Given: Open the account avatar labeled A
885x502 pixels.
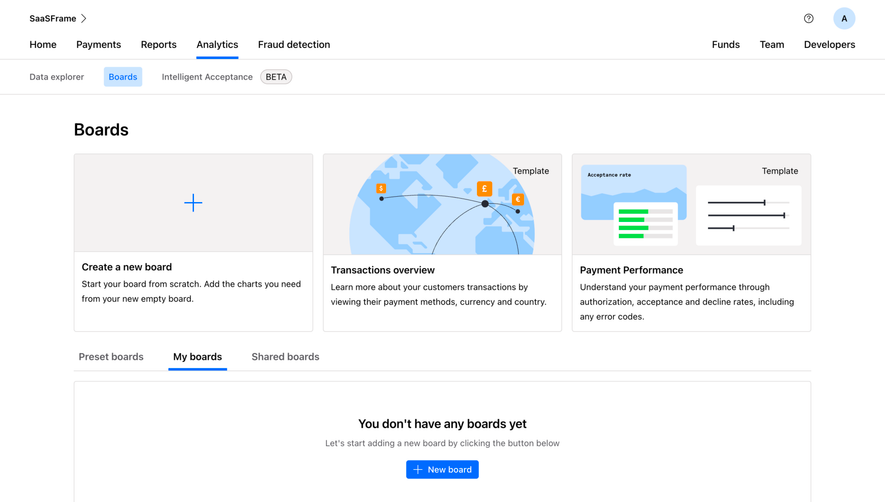Looking at the screenshot, I should point(844,19).
